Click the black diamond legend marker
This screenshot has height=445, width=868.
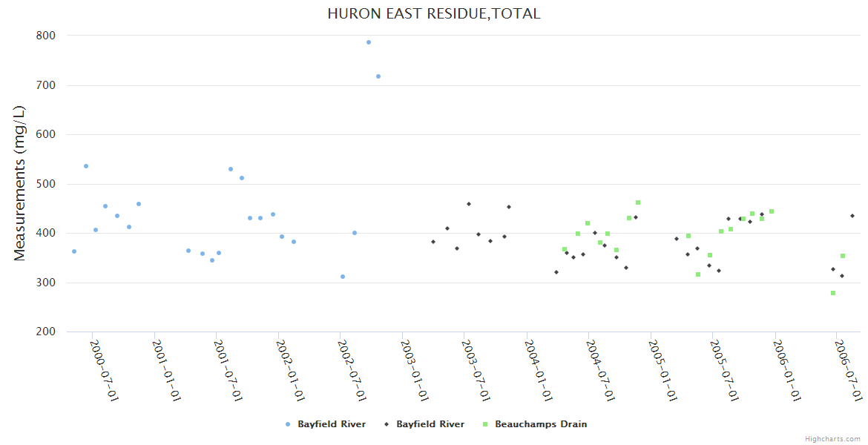click(387, 424)
